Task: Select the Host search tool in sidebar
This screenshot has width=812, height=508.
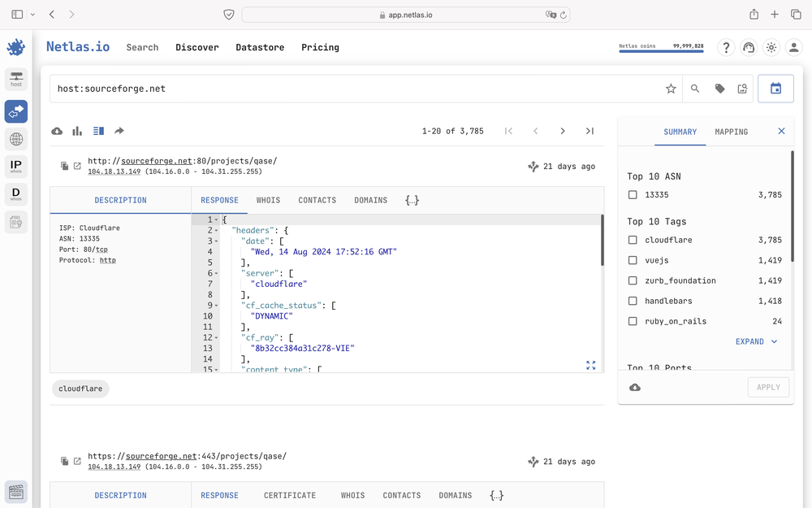Action: coord(16,79)
